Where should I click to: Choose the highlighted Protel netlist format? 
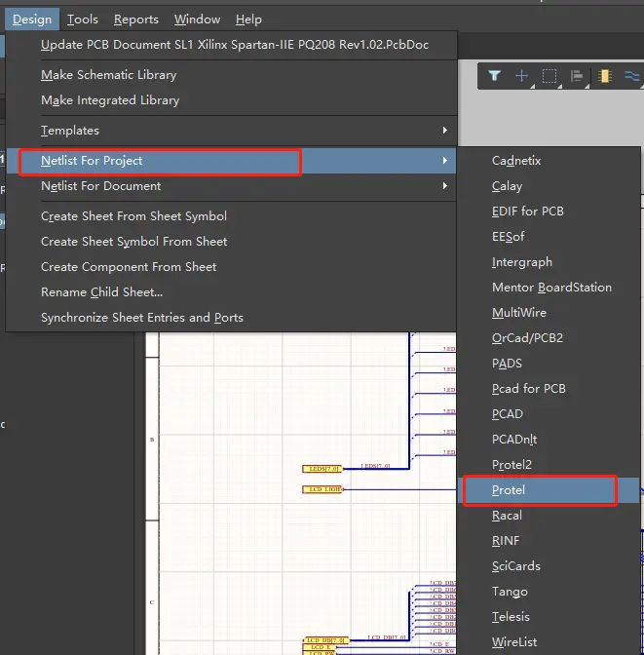549,490
